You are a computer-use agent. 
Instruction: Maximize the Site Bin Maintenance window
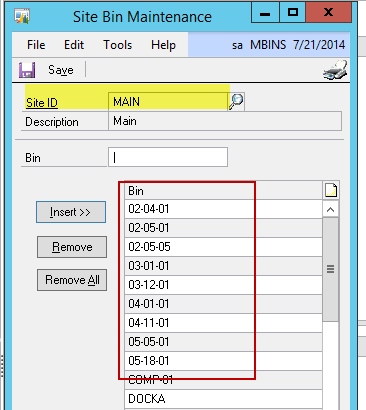click(x=293, y=13)
